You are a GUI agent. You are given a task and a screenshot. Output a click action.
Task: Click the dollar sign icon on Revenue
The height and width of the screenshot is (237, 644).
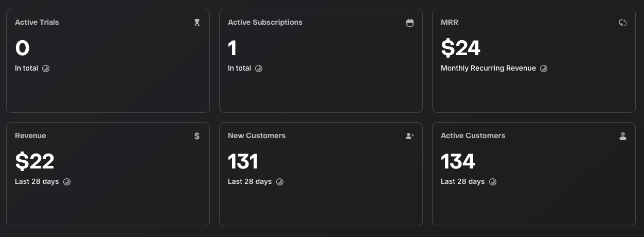pyautogui.click(x=197, y=136)
